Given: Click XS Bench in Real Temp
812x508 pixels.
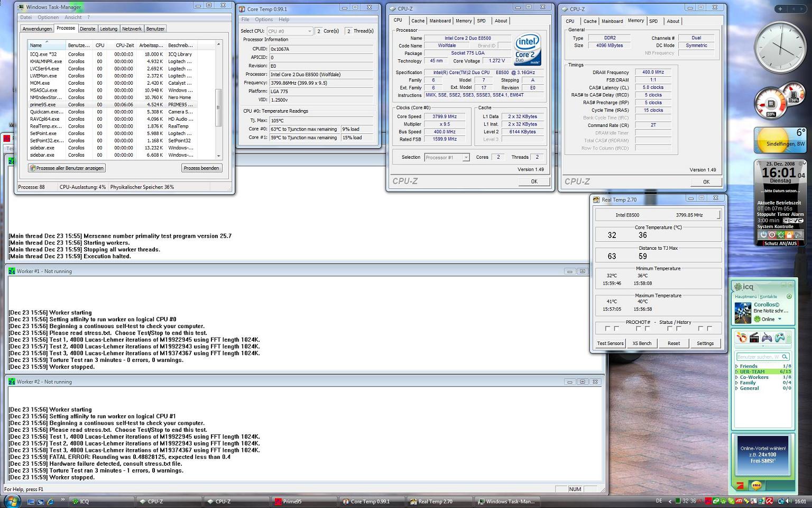Looking at the screenshot, I should coord(642,343).
